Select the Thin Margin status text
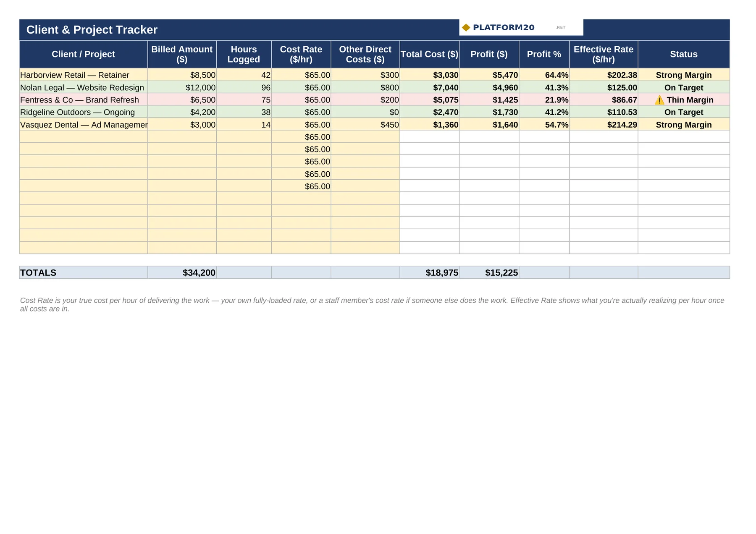The image size is (756, 534). point(690,100)
